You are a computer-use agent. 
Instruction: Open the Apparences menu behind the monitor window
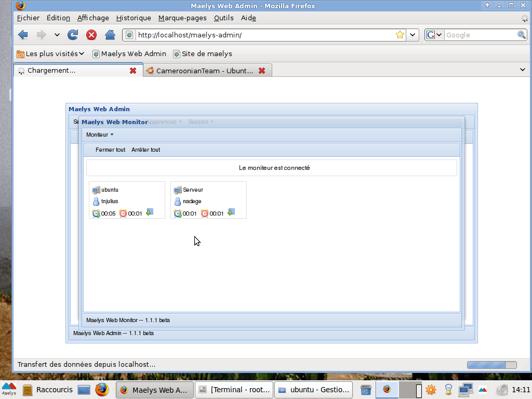click(164, 122)
